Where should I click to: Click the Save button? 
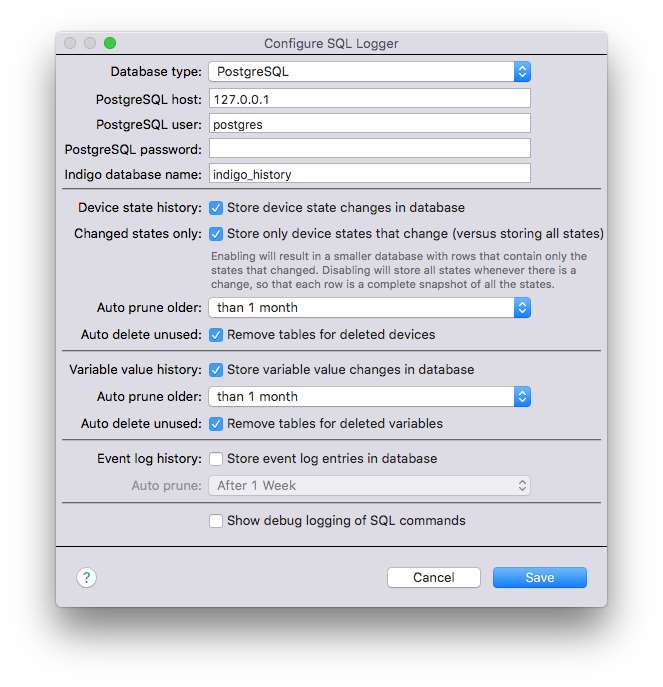pos(540,577)
